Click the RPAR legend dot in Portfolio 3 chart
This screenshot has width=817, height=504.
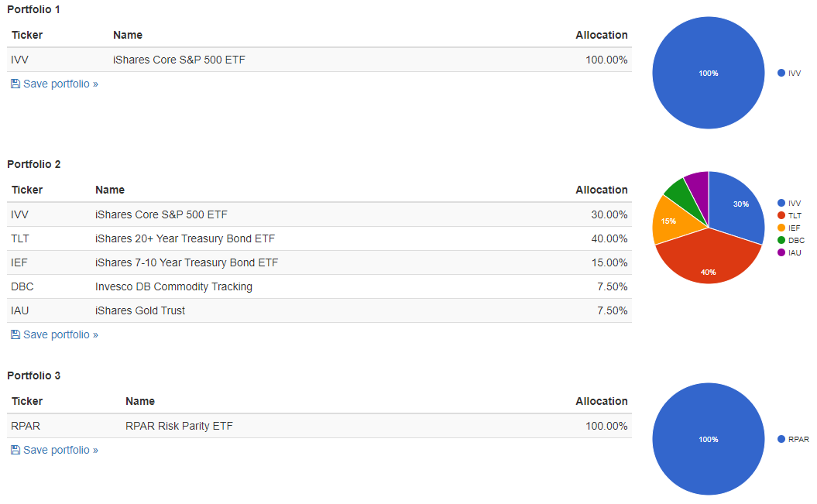click(x=781, y=440)
